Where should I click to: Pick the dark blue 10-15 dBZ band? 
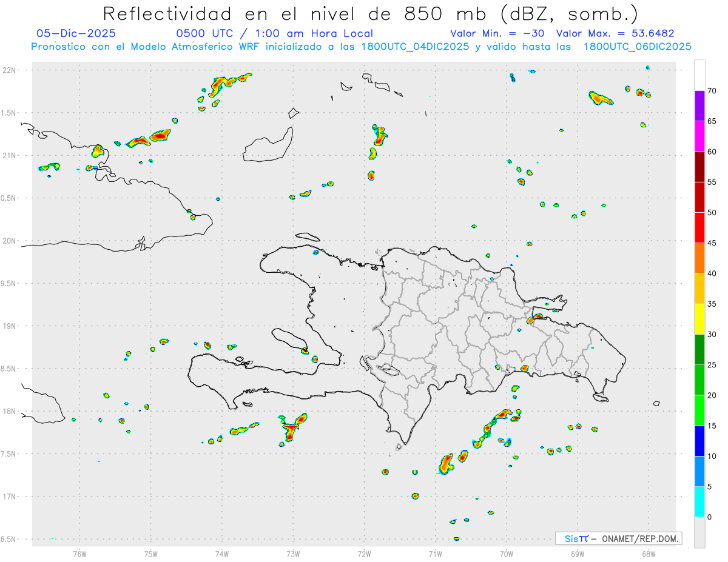(x=699, y=441)
